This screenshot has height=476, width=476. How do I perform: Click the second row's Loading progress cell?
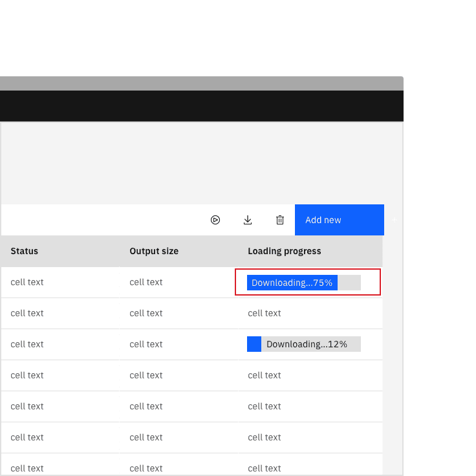(x=265, y=313)
